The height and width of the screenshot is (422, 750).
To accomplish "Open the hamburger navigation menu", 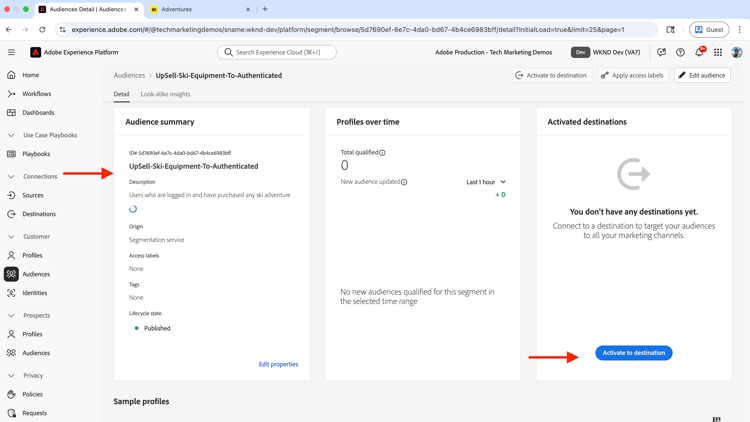I will coord(11,52).
